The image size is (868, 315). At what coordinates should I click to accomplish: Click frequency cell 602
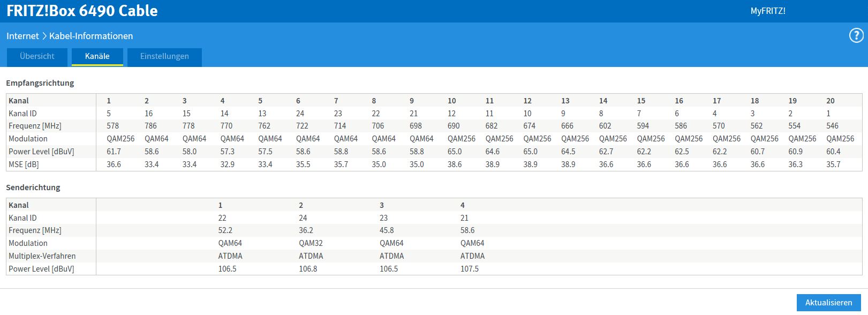click(x=605, y=126)
